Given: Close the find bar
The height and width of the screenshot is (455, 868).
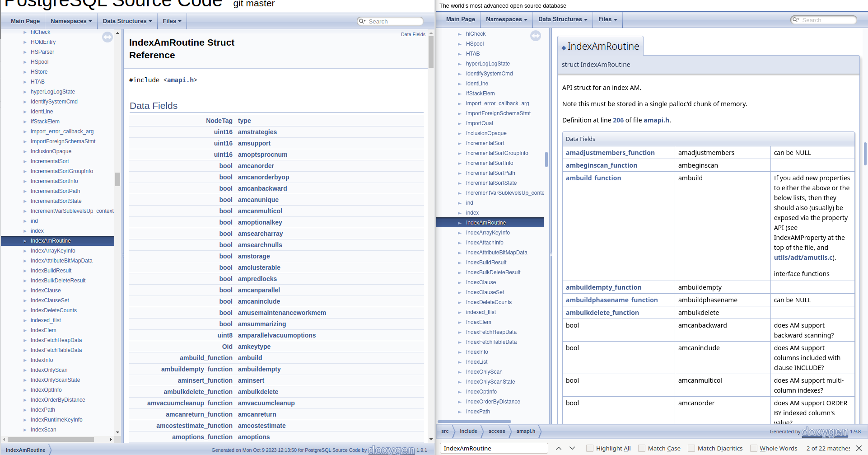Looking at the screenshot, I should point(859,448).
